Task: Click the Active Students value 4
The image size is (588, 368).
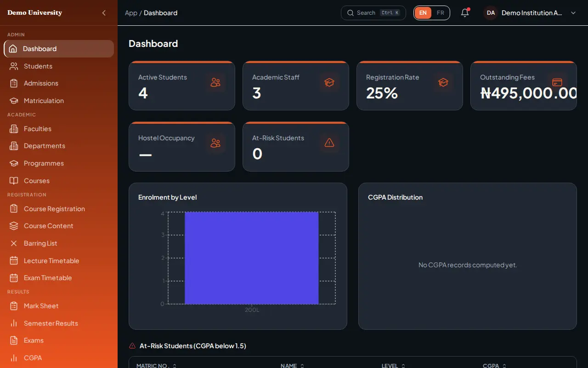Action: [x=143, y=93]
